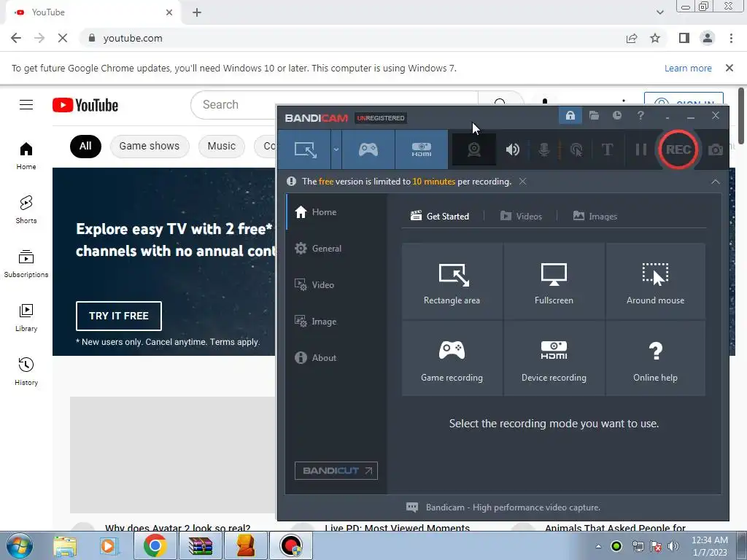Image resolution: width=747 pixels, height=560 pixels.
Task: Toggle the mouse click effect icon in Bandicam
Action: click(x=576, y=149)
